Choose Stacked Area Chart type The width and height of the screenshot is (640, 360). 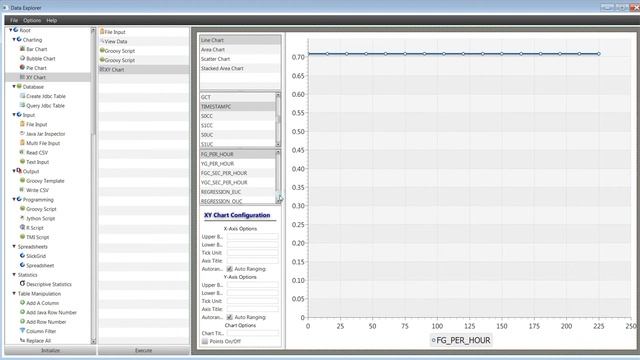(x=240, y=68)
